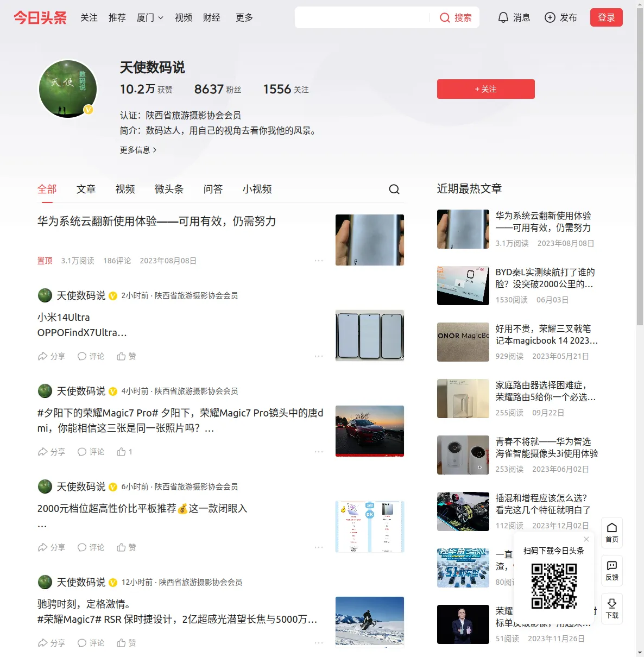The width and height of the screenshot is (644, 657).
Task: Open red car sunset thumbnail
Action: [370, 431]
